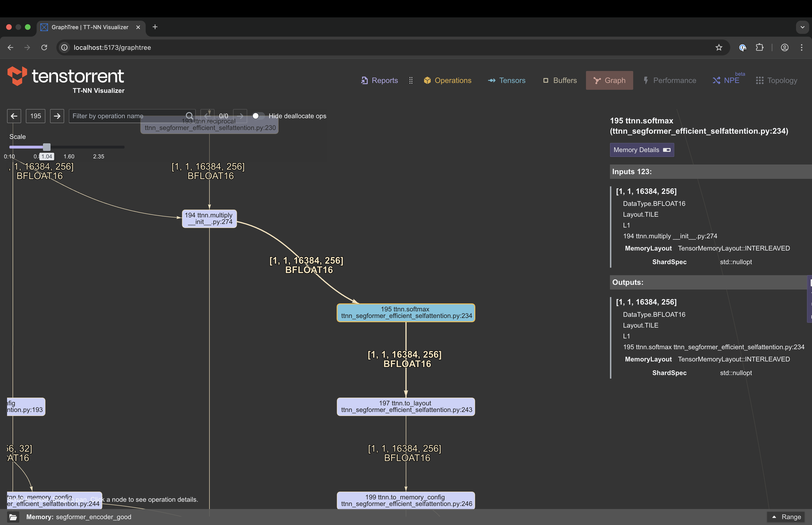Open Chrome's three-dot menu
Image resolution: width=812 pixels, height=525 pixels.
click(x=802, y=47)
